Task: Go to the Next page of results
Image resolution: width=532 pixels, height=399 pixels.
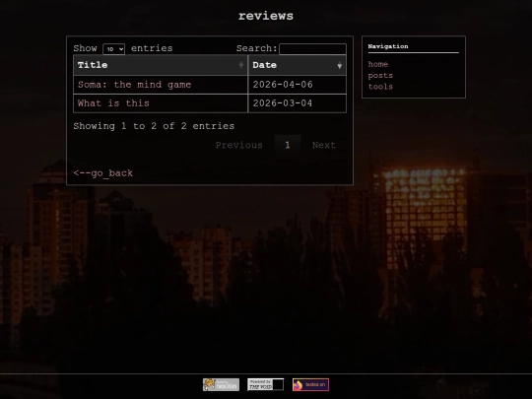Action: coord(324,145)
